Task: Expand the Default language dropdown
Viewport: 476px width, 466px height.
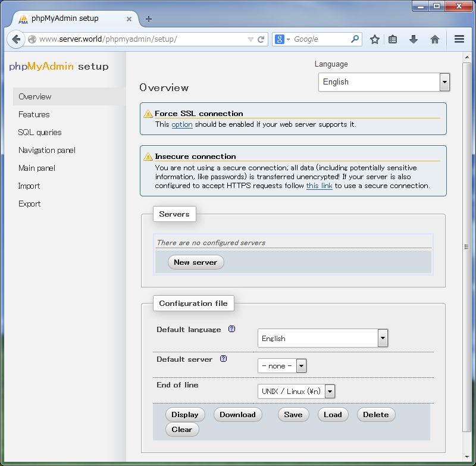Action: 322,338
